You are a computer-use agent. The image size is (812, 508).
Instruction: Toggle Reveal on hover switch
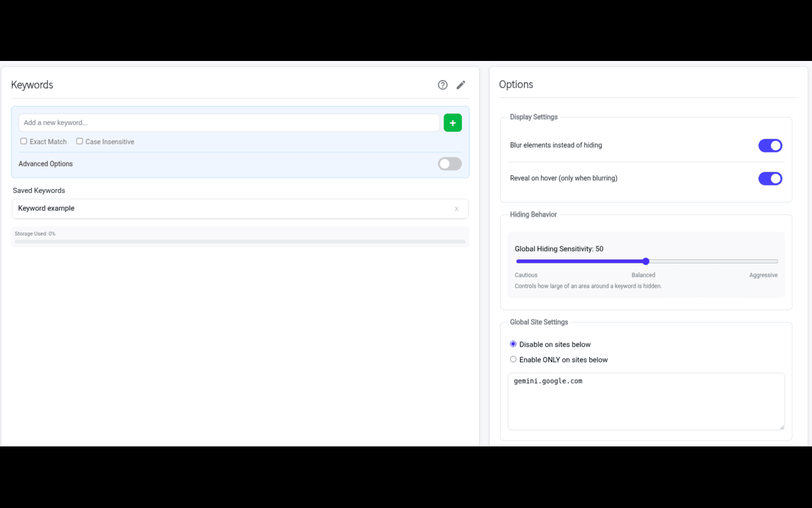pyautogui.click(x=770, y=178)
